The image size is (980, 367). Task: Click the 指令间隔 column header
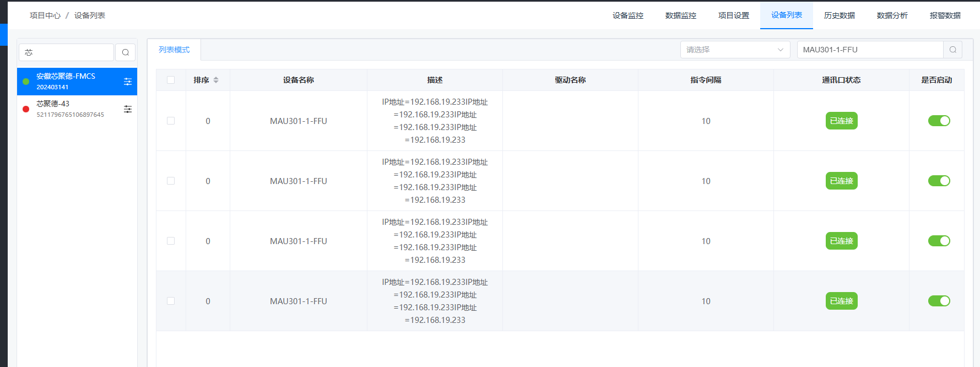pos(706,80)
